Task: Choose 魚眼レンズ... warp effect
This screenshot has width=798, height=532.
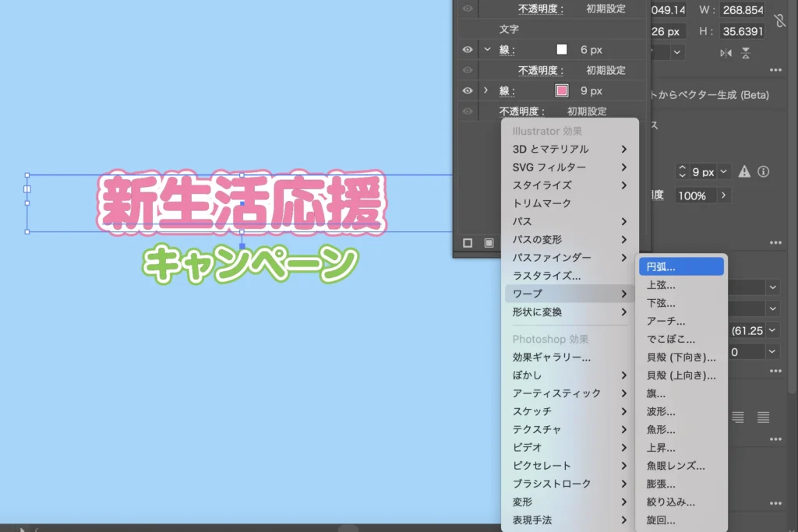Action: (676, 466)
